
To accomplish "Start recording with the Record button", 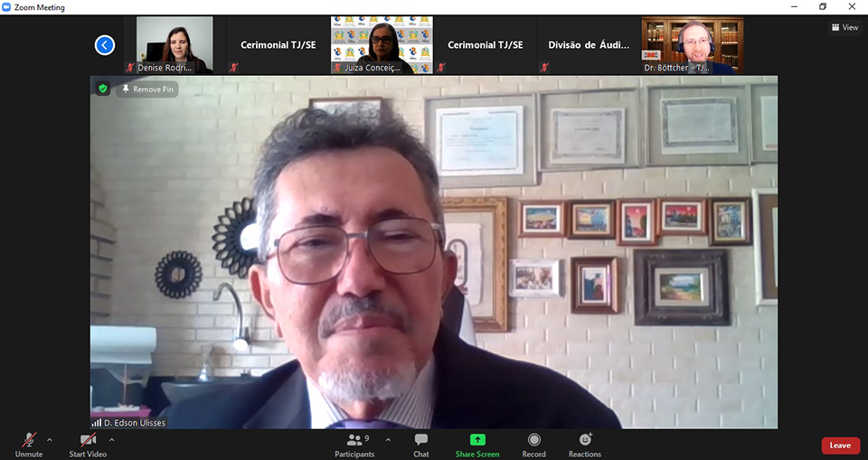I will [533, 444].
